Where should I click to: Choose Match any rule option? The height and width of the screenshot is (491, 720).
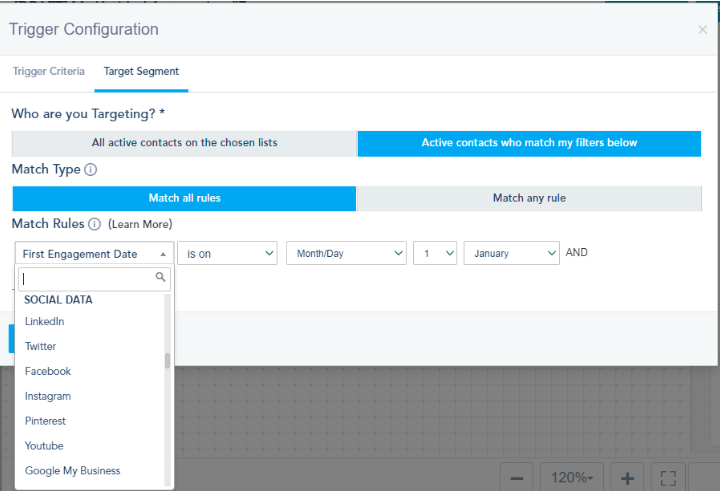pyautogui.click(x=529, y=198)
